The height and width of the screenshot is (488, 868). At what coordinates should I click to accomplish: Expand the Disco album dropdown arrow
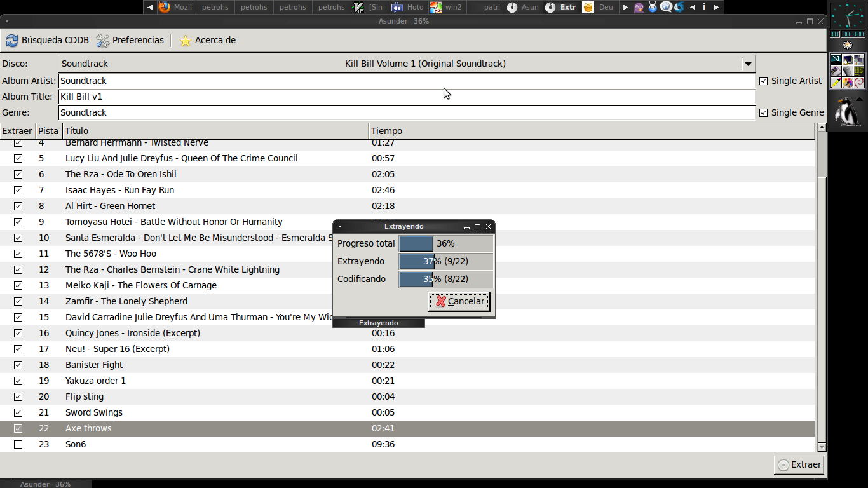point(748,64)
